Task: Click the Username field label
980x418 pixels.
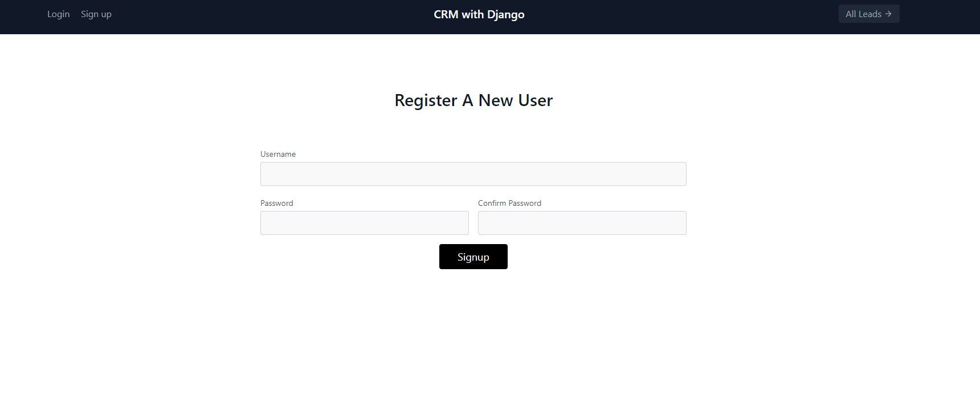Action: coord(278,154)
